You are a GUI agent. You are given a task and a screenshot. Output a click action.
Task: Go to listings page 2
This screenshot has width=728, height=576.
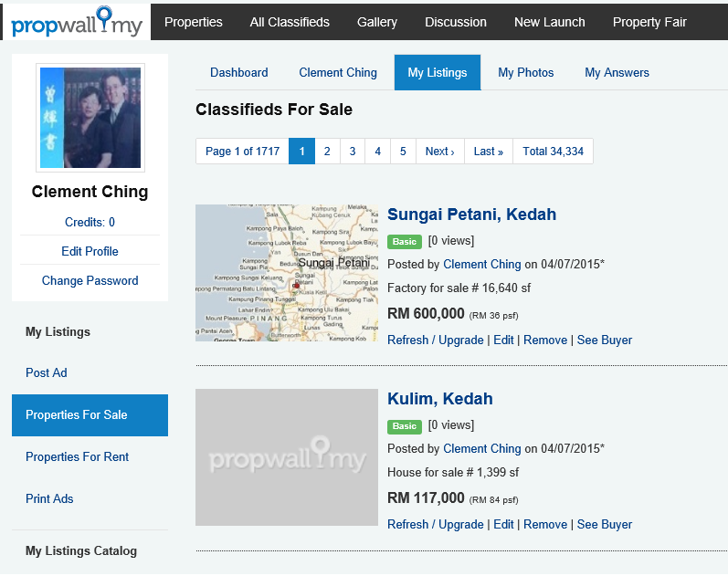pyautogui.click(x=327, y=152)
